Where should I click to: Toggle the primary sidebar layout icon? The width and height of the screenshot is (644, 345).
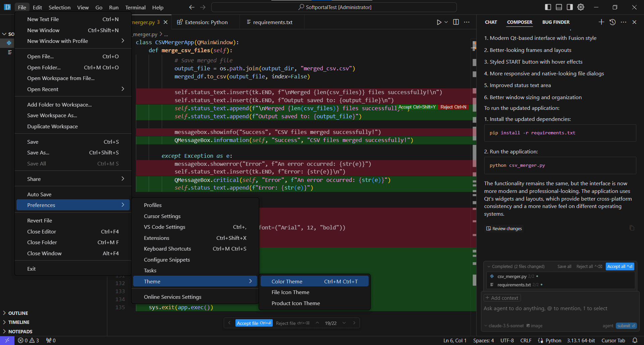coord(548,7)
